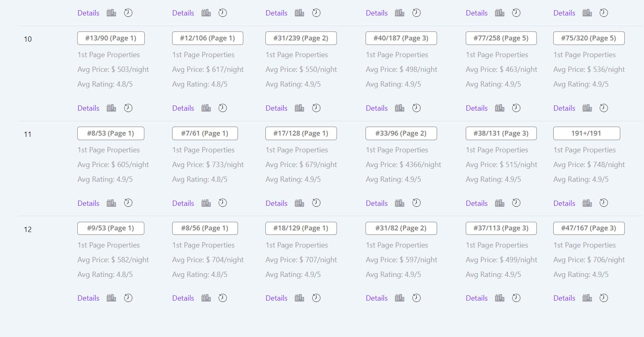
Task: Open history clock icon under 191+/191
Action: (x=604, y=203)
